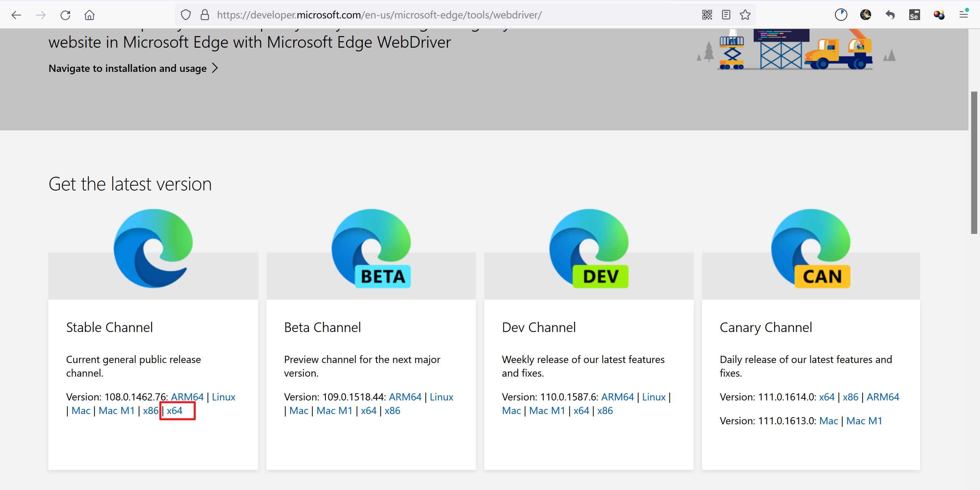Click the x64 download link for Stable Channel
Image resolution: width=980 pixels, height=490 pixels.
(x=175, y=410)
